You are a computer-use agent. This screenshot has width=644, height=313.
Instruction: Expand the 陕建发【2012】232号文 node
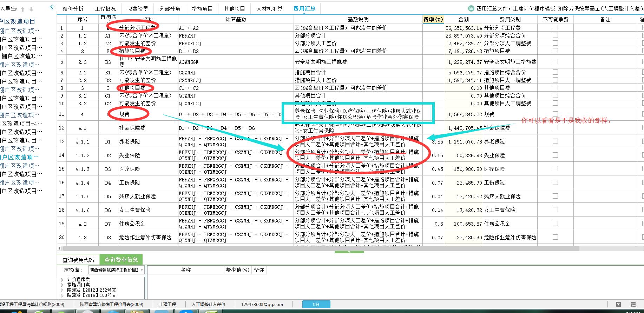(x=62, y=290)
